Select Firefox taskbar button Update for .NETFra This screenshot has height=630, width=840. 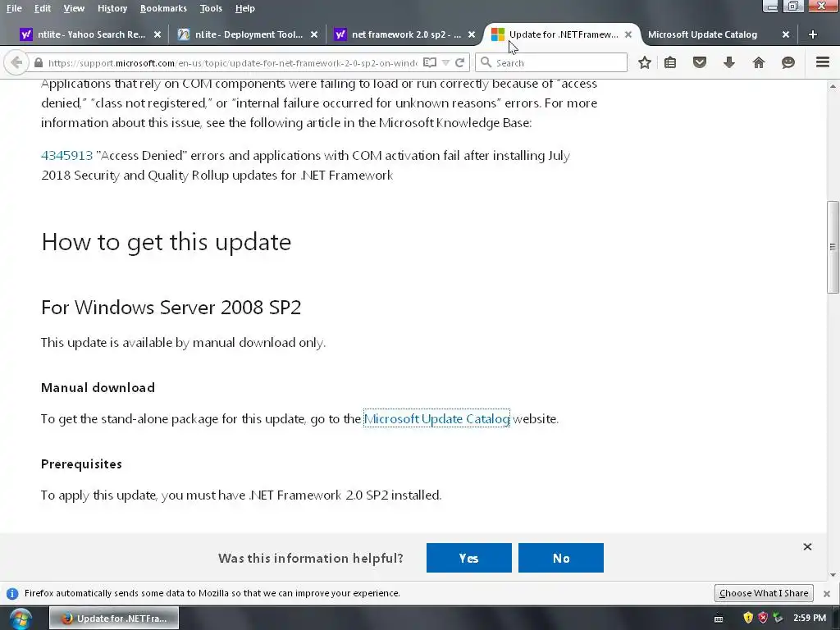pos(114,619)
